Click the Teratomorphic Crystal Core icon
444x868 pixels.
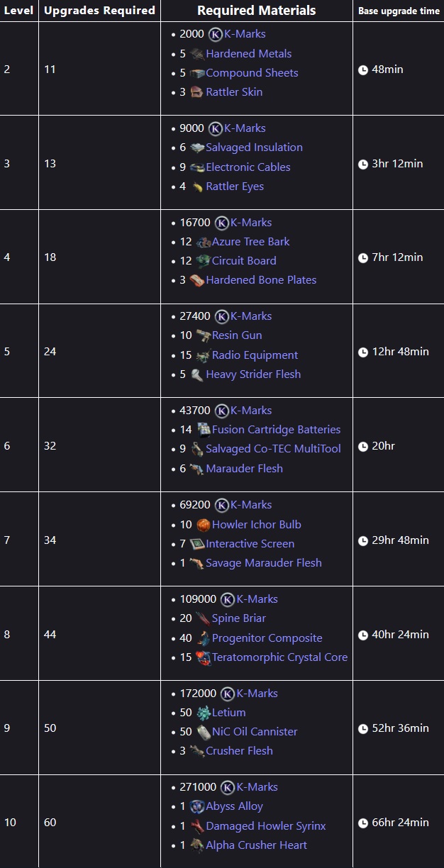203,657
